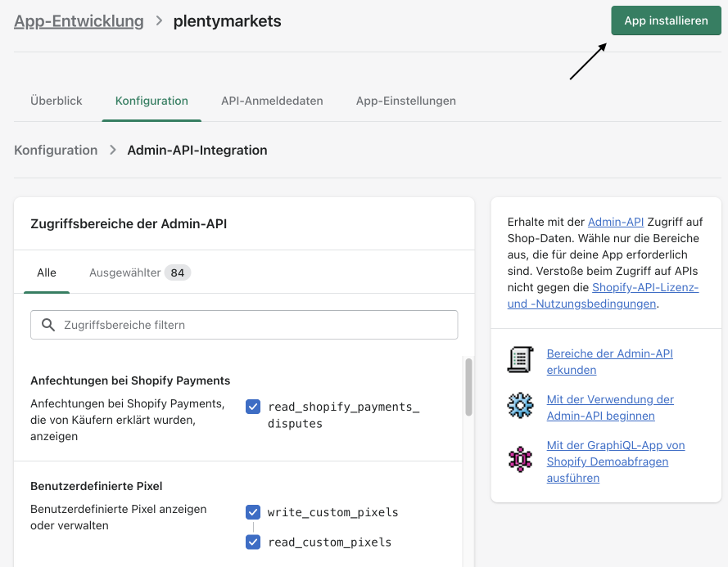Screen dimensions: 728x567
Task: Click the green App installieren button
Action: 666,20
